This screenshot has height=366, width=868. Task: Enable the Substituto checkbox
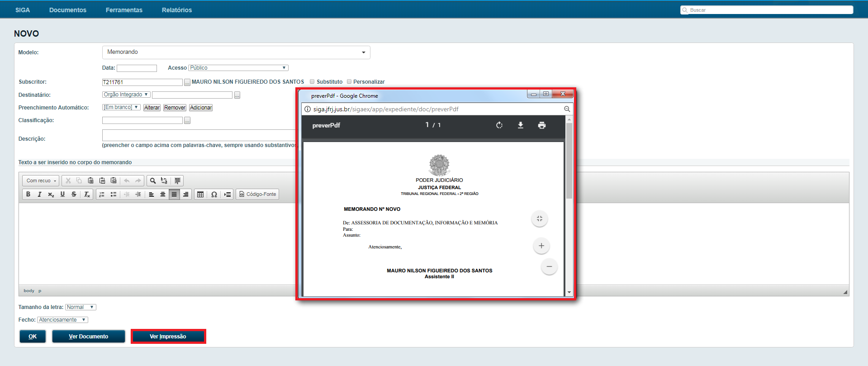(312, 82)
